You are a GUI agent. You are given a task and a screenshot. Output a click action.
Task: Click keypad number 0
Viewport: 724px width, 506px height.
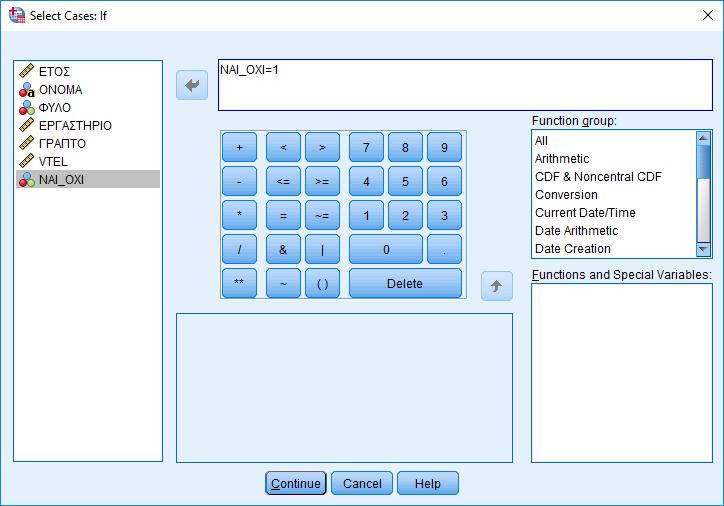[386, 249]
